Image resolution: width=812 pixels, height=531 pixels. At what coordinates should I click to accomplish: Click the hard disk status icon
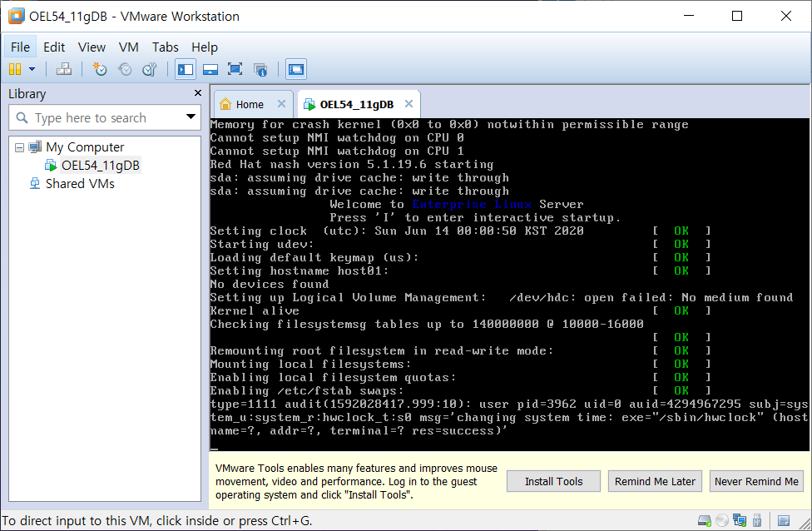[x=705, y=521]
